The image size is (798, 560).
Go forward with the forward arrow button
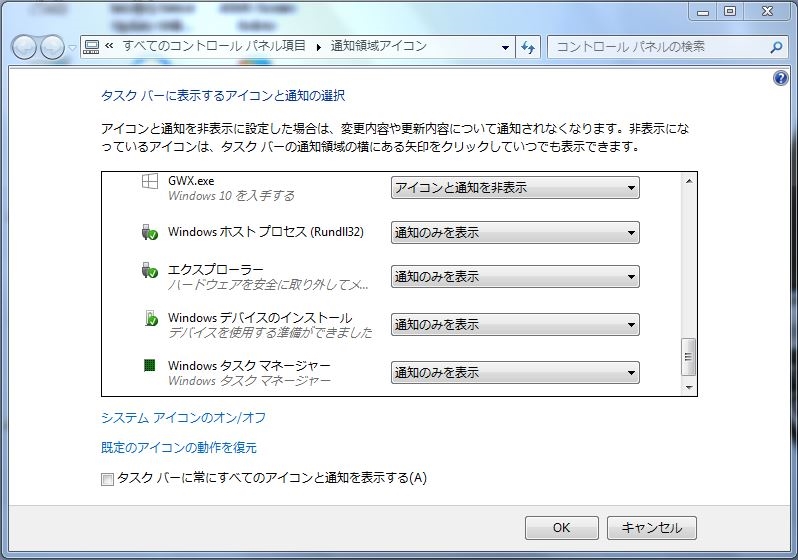point(52,48)
